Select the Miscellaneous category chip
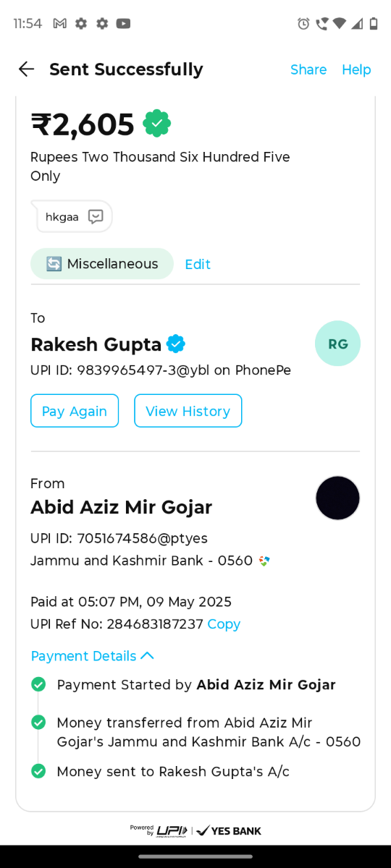Screen dimensions: 391x868 [x=102, y=264]
